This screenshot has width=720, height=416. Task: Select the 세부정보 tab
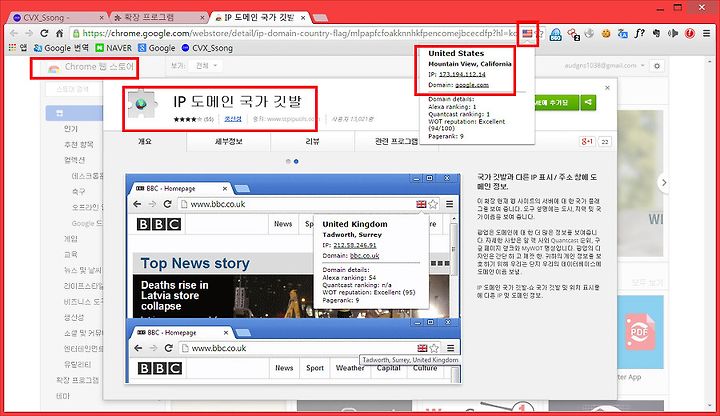point(229,141)
